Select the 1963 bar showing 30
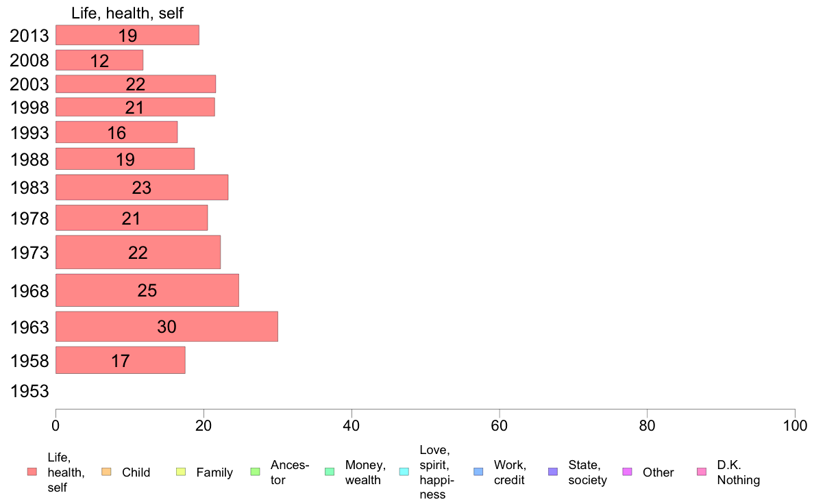This screenshot has height=504, width=814. click(x=166, y=327)
